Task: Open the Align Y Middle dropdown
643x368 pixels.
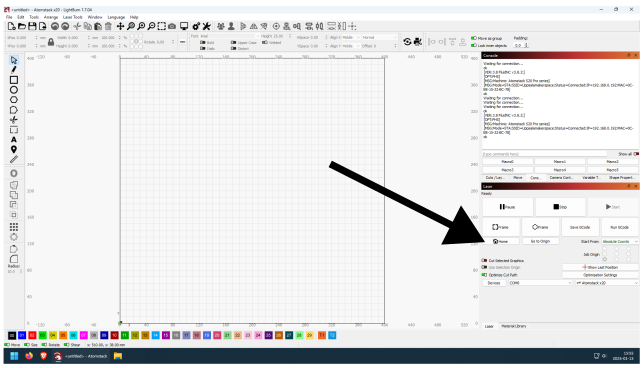Action: coord(351,46)
